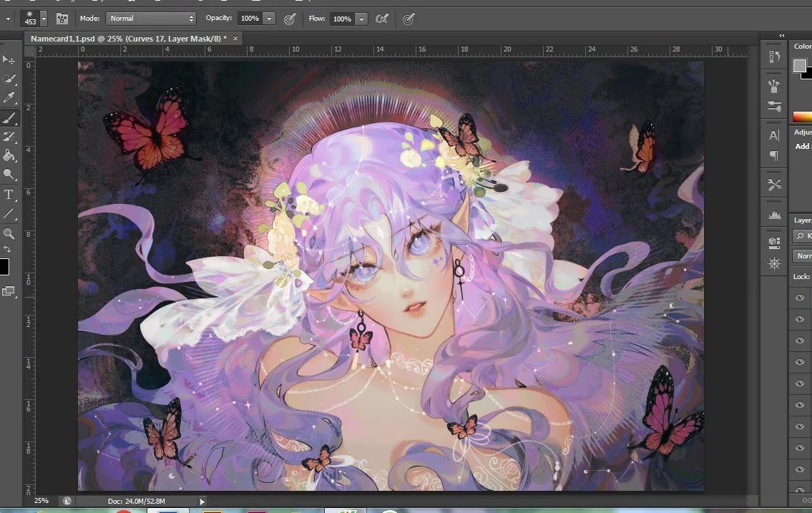
Task: Toggle first layer eye below Lock row
Action: [800, 298]
